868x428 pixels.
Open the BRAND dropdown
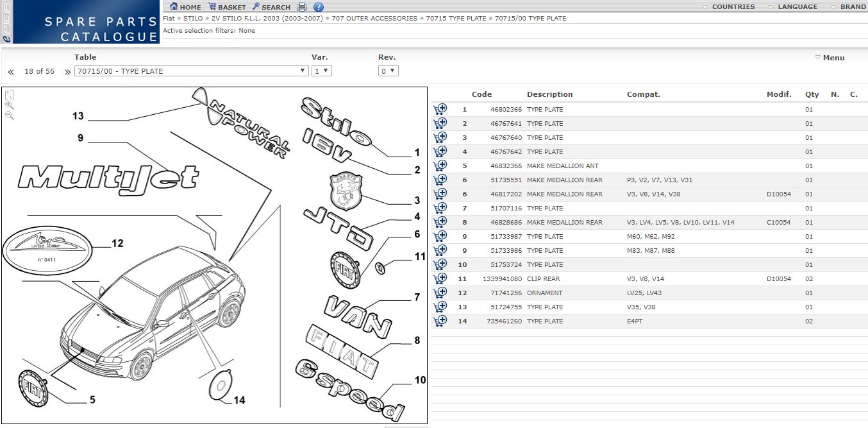848,6
